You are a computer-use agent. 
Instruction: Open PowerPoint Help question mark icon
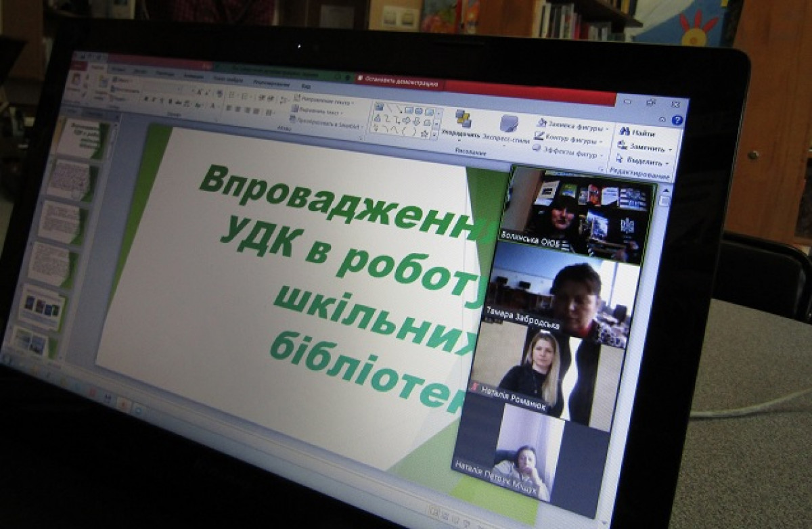(677, 120)
